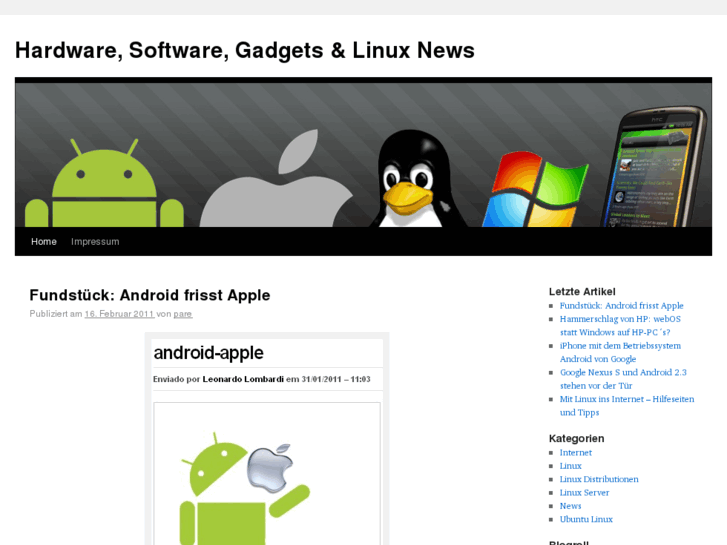
Task: Select the Linux category
Action: [x=570, y=466]
